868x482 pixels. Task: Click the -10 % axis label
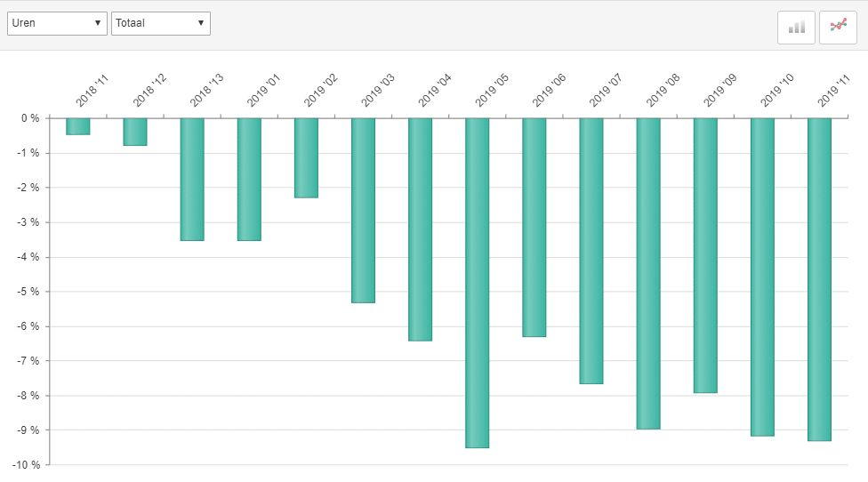(25, 465)
